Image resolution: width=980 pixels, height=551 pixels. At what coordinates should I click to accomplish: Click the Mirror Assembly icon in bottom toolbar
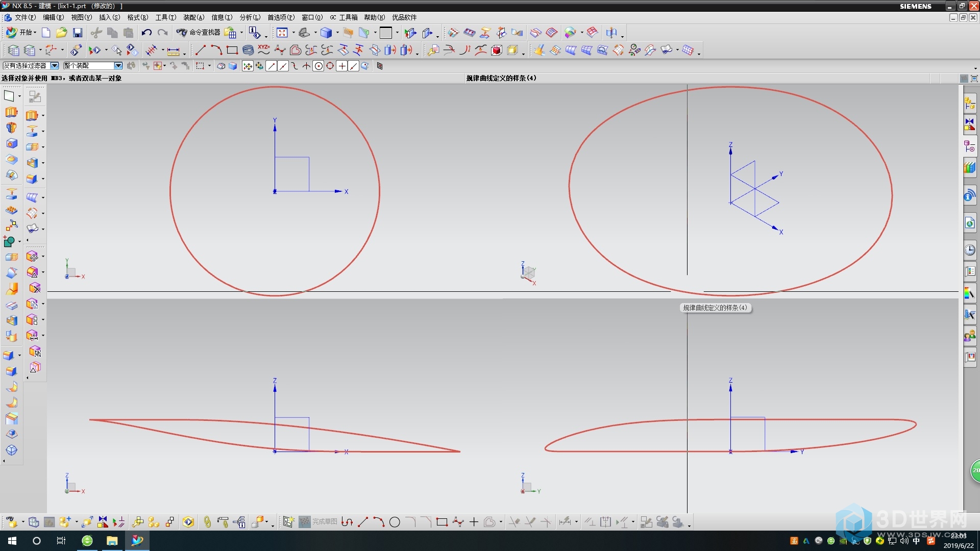(103, 522)
